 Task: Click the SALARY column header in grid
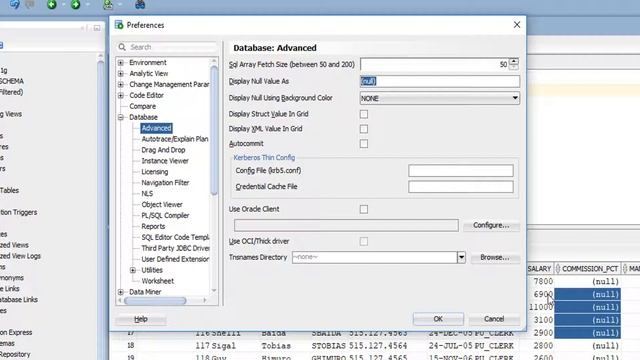(x=539, y=269)
